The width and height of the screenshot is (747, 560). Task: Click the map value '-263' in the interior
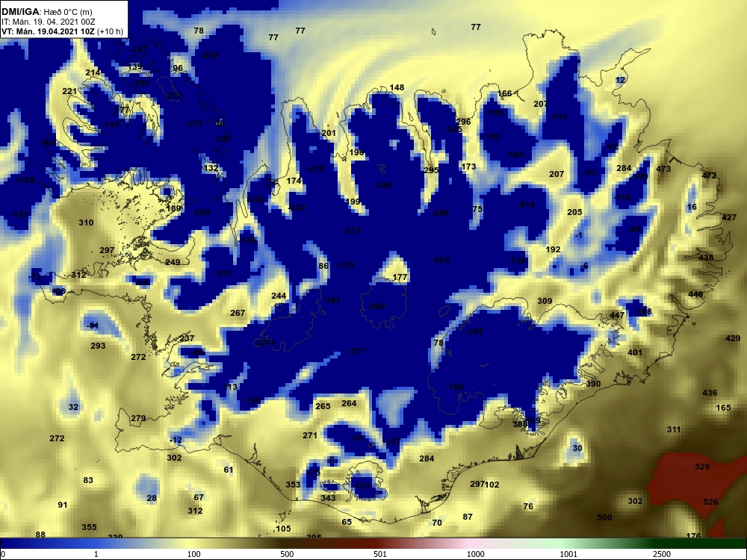441,260
